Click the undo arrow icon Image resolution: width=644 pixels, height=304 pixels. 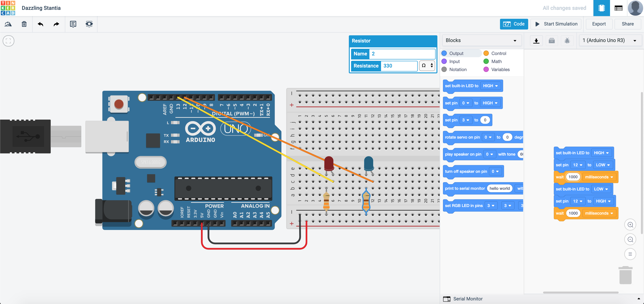point(40,24)
